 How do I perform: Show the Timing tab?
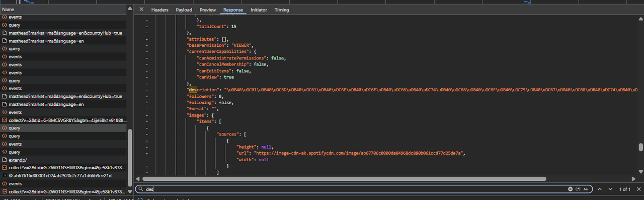click(x=282, y=10)
